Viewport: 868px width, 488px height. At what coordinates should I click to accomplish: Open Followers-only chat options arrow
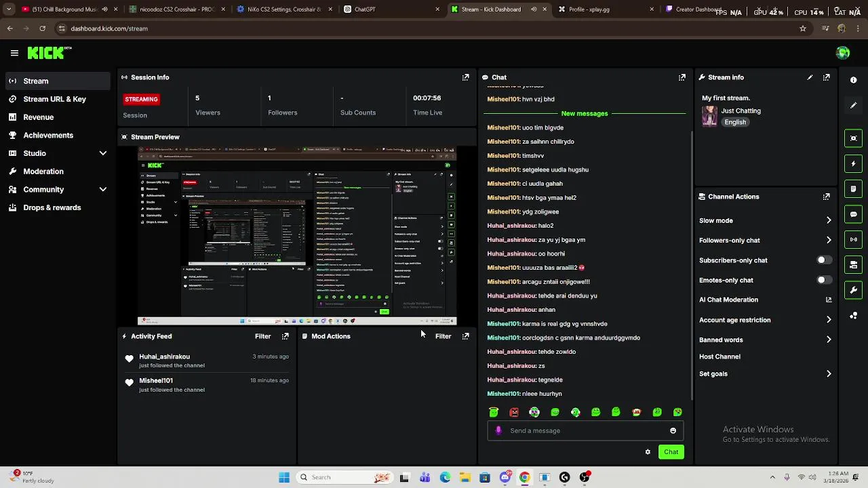click(x=829, y=240)
